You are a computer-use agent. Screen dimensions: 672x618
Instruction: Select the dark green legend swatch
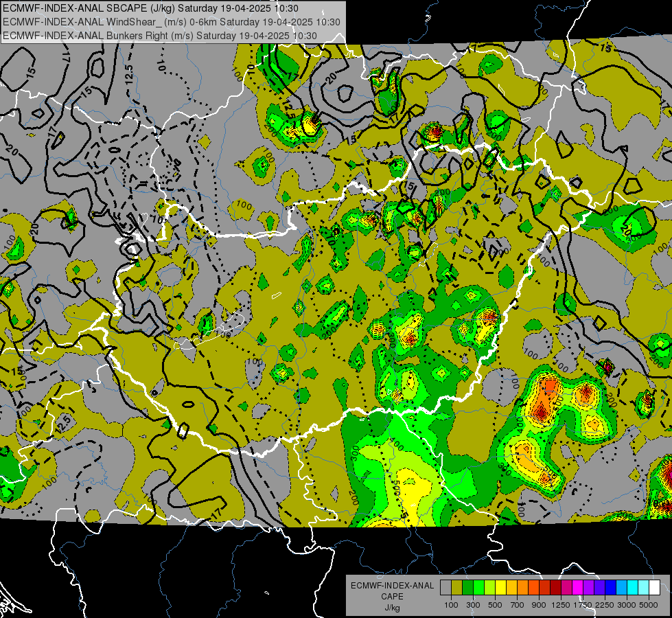tap(467, 588)
